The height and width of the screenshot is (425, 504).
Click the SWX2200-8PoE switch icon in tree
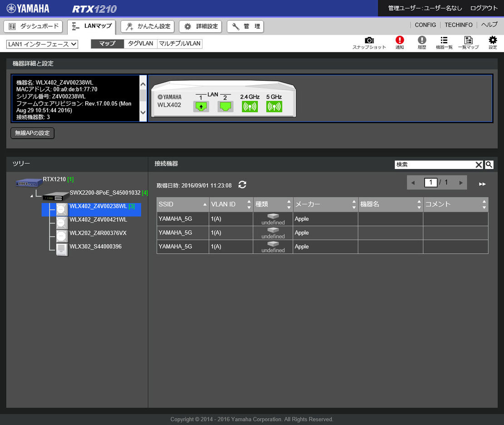pyautogui.click(x=56, y=196)
